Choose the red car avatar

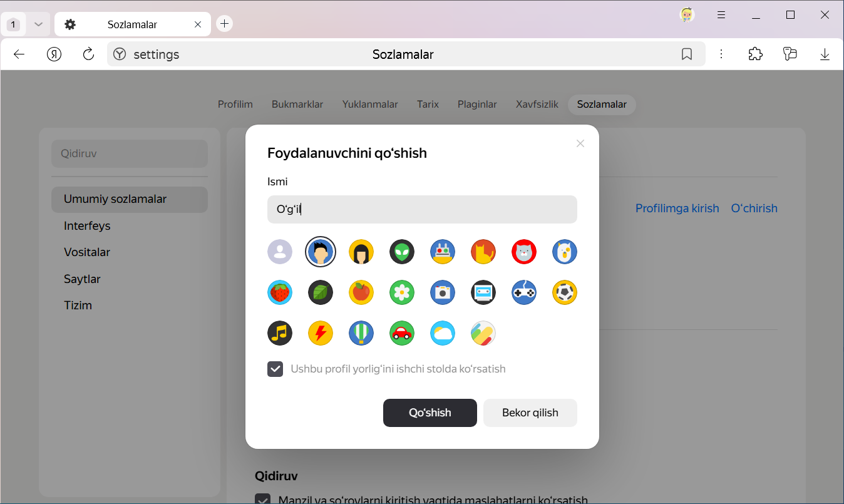click(x=402, y=333)
